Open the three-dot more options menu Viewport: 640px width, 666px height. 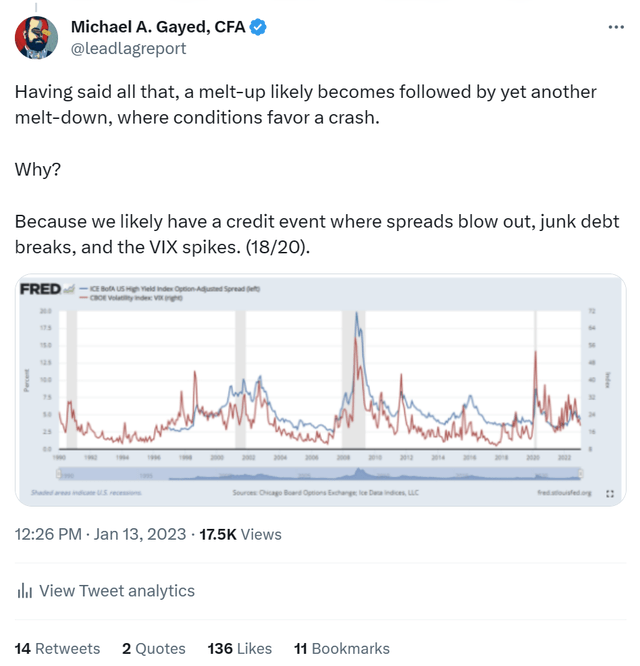pos(615,27)
